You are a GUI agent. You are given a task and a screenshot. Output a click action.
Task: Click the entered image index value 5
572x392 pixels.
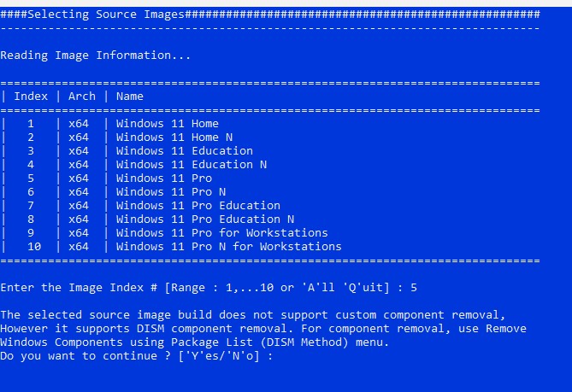point(414,288)
